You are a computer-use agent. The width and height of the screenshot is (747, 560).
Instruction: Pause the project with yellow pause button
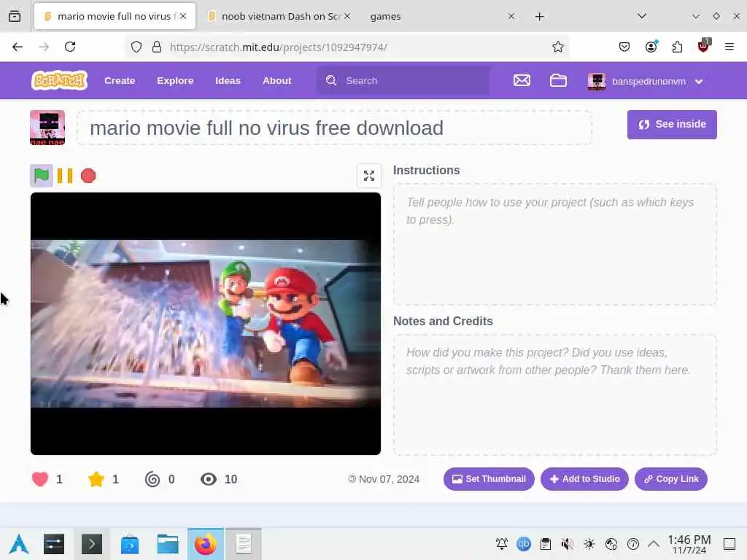click(65, 176)
